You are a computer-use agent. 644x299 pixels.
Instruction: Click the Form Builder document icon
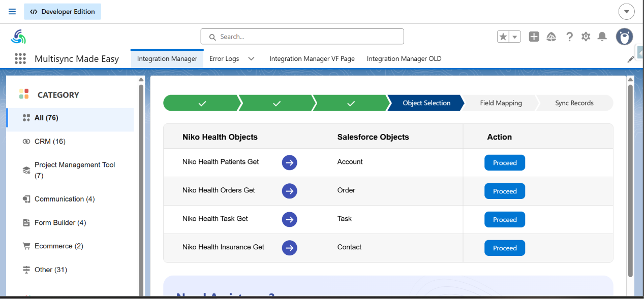click(x=26, y=223)
